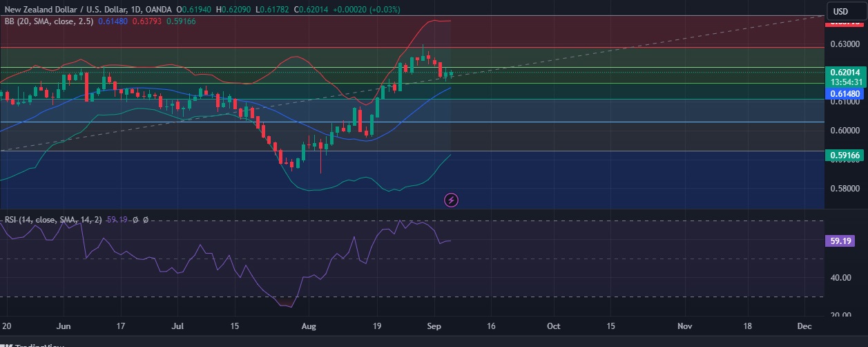The image size is (868, 347).
Task: Click the open price value O0.61940
Action: [x=194, y=10]
